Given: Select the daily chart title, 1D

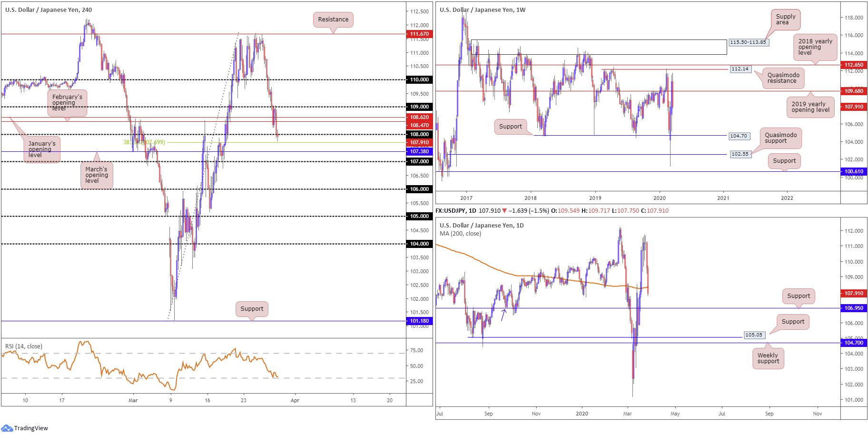Looking at the screenshot, I should pyautogui.click(x=482, y=226).
